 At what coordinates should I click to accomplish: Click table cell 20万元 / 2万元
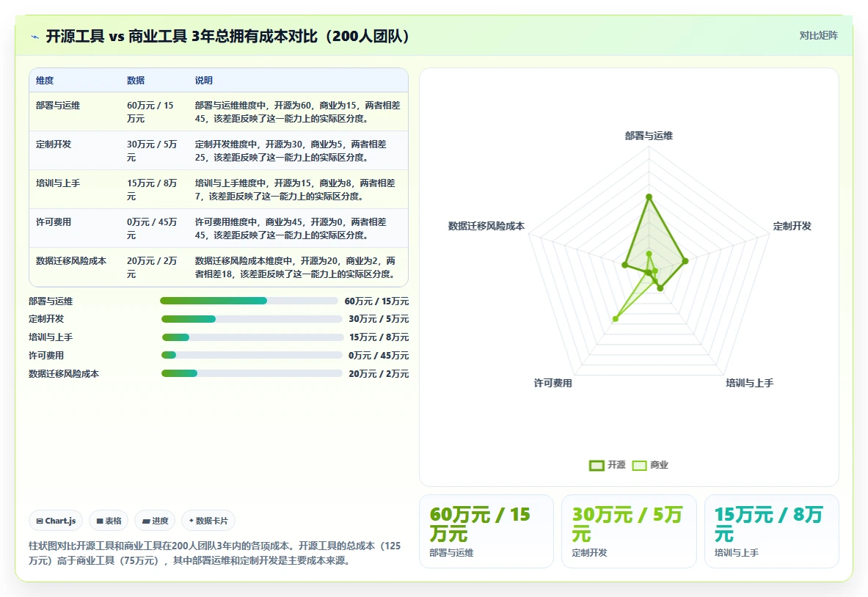(x=152, y=267)
